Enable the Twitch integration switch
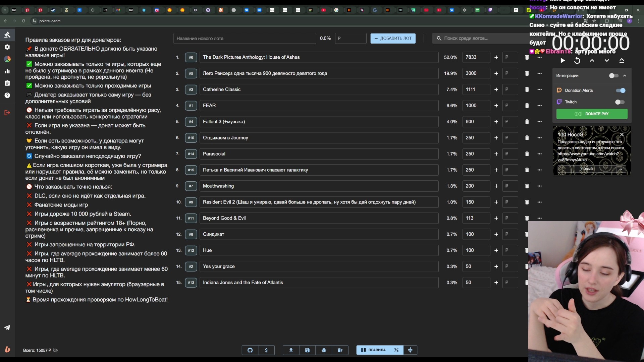 [x=620, y=102]
